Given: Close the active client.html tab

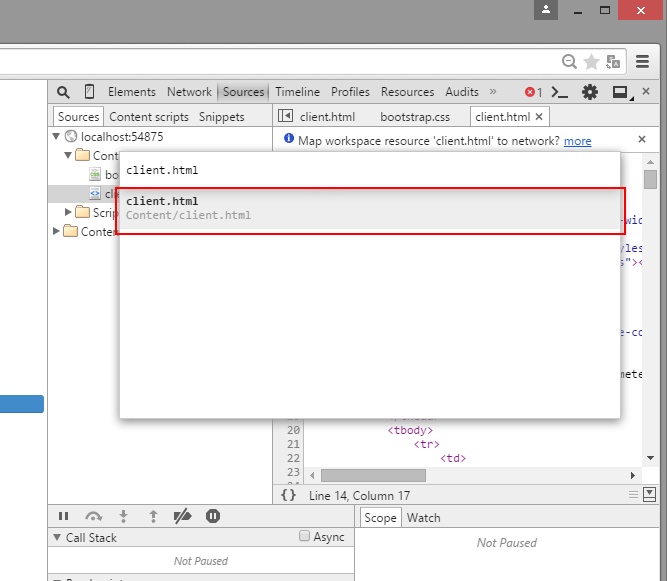Looking at the screenshot, I should coord(539,117).
